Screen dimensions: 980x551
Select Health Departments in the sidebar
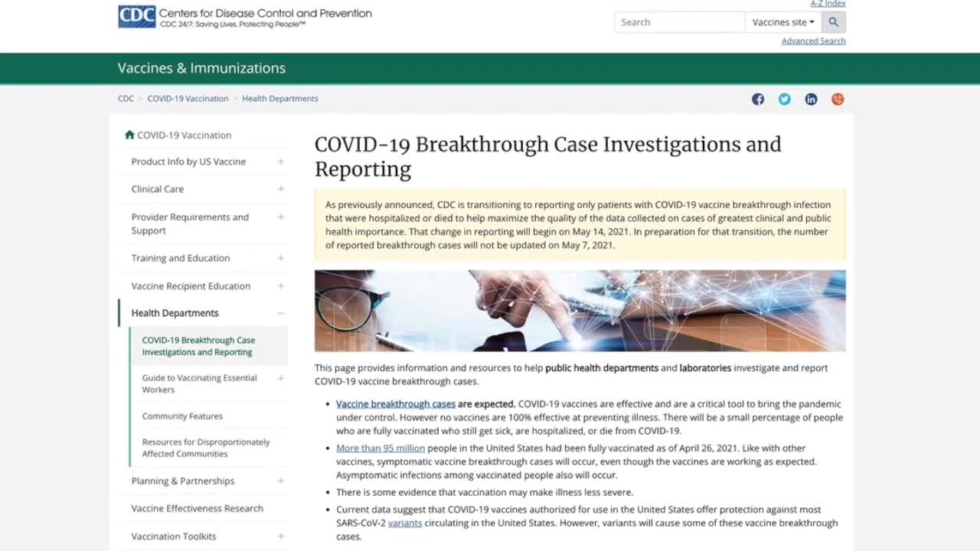pos(175,313)
